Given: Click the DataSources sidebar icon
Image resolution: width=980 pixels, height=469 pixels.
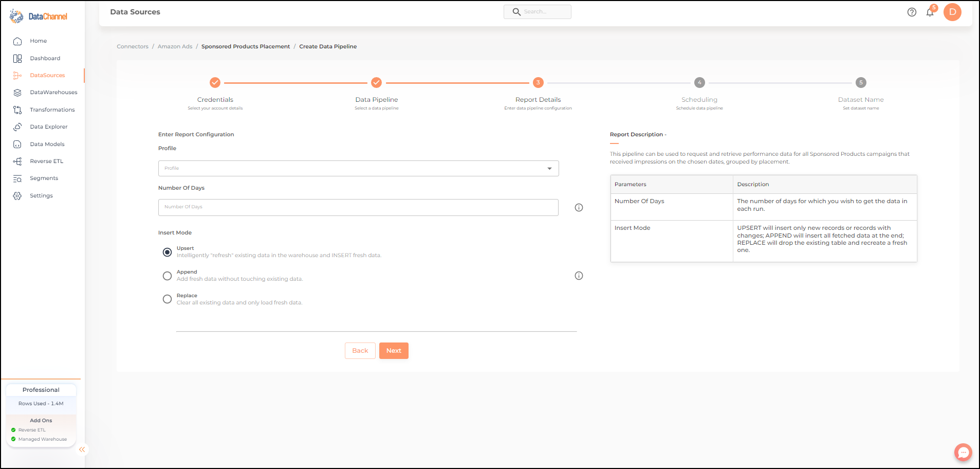Looking at the screenshot, I should click(17, 76).
